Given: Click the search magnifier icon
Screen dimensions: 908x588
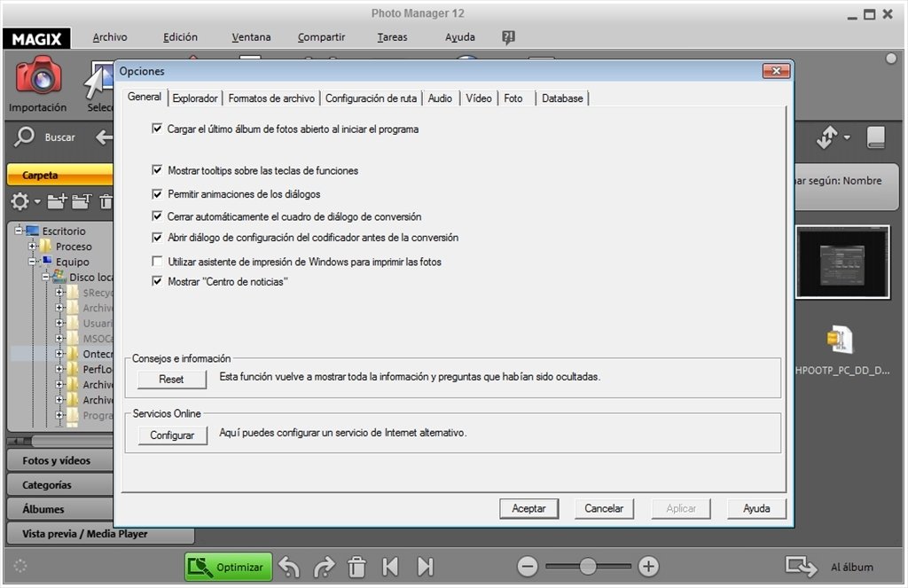Looking at the screenshot, I should [x=24, y=137].
